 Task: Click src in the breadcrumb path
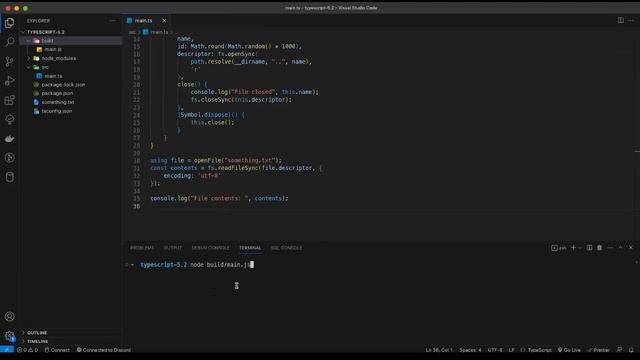132,32
